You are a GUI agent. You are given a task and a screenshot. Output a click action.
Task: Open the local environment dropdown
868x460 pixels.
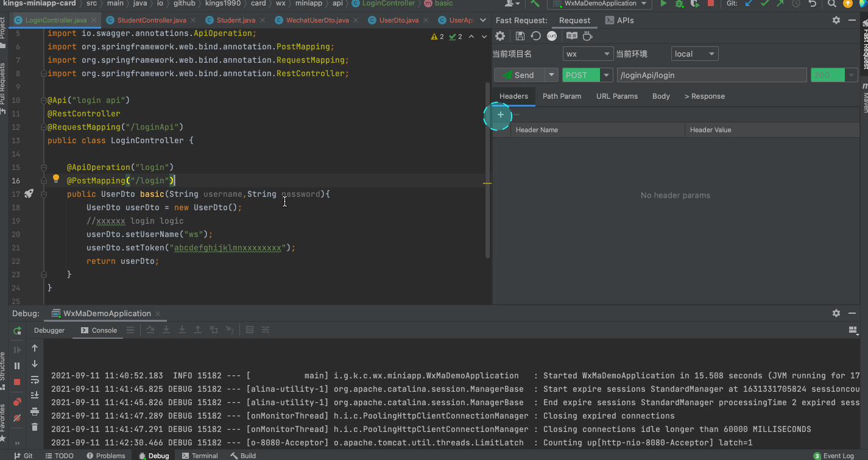point(694,54)
